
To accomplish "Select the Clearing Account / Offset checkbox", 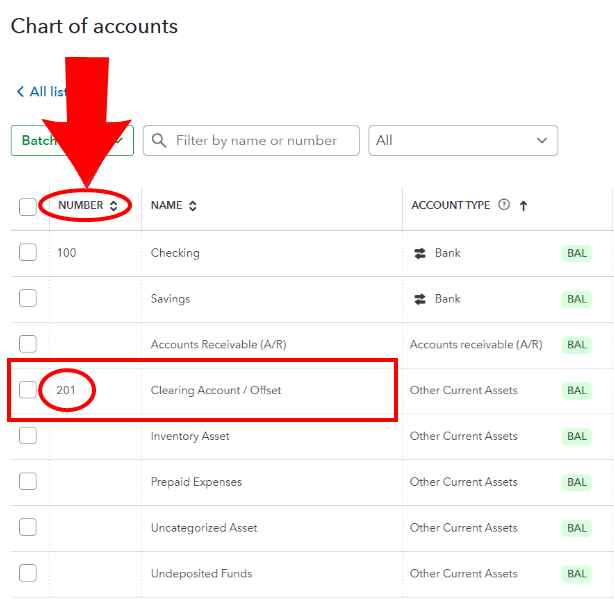I will click(28, 390).
